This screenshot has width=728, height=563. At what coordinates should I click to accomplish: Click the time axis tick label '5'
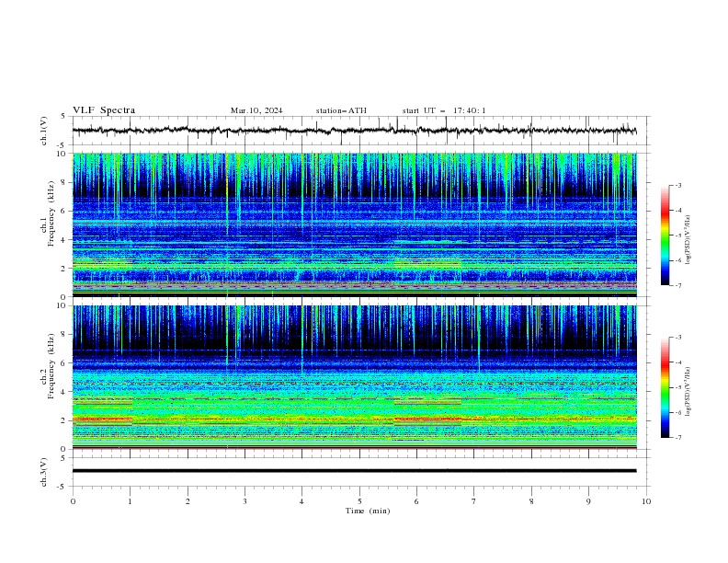(359, 501)
